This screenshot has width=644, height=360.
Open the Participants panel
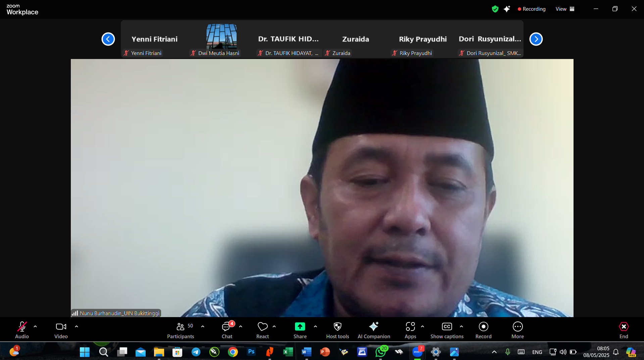pyautogui.click(x=181, y=330)
